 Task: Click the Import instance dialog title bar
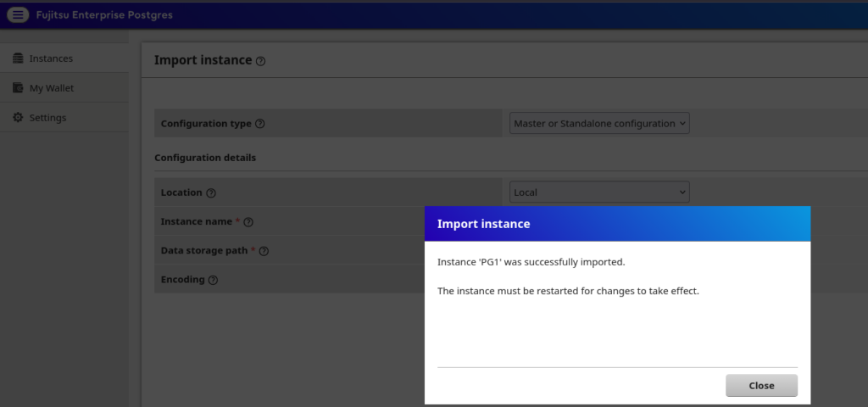(x=617, y=224)
